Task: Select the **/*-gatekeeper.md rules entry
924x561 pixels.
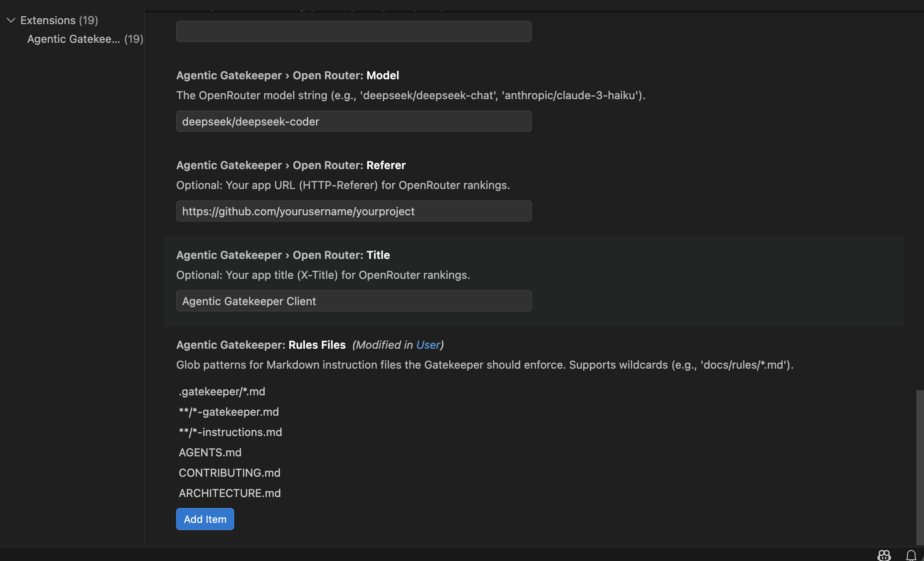Action: pos(229,411)
